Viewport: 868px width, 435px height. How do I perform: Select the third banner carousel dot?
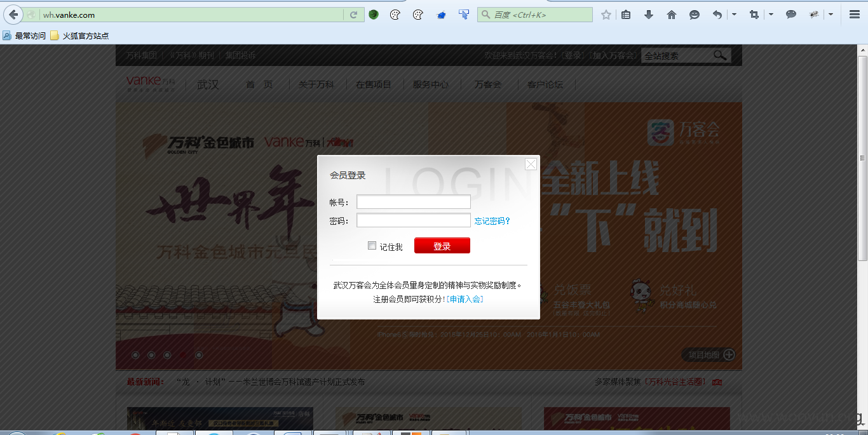[x=167, y=355]
